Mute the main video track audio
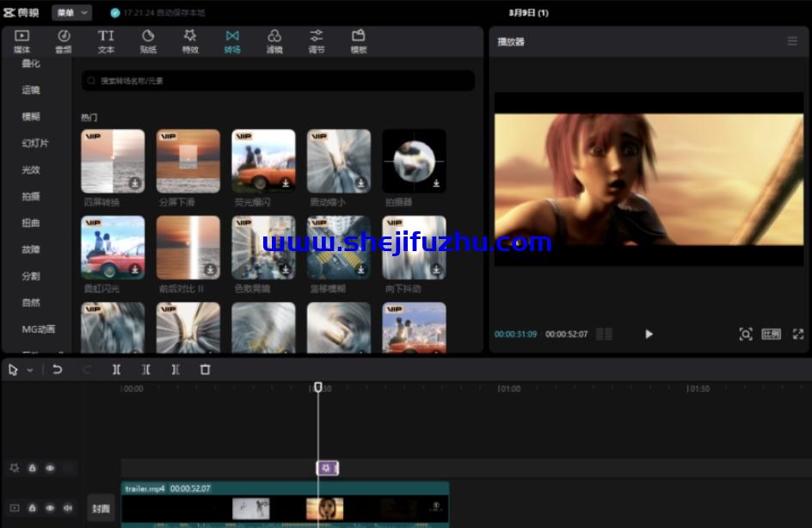This screenshot has width=812, height=528. (68, 508)
